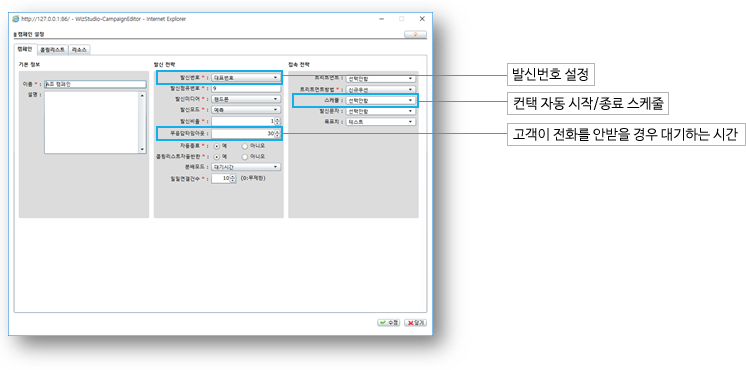This screenshot has width=746, height=370.
Task: Select 아니오 for 자동종료
Action: coord(245,146)
